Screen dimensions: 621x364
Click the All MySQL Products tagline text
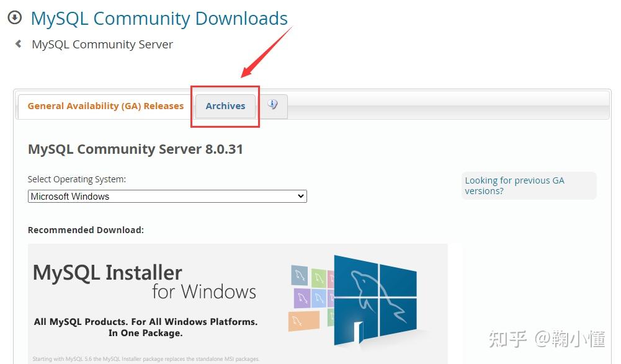click(x=146, y=327)
